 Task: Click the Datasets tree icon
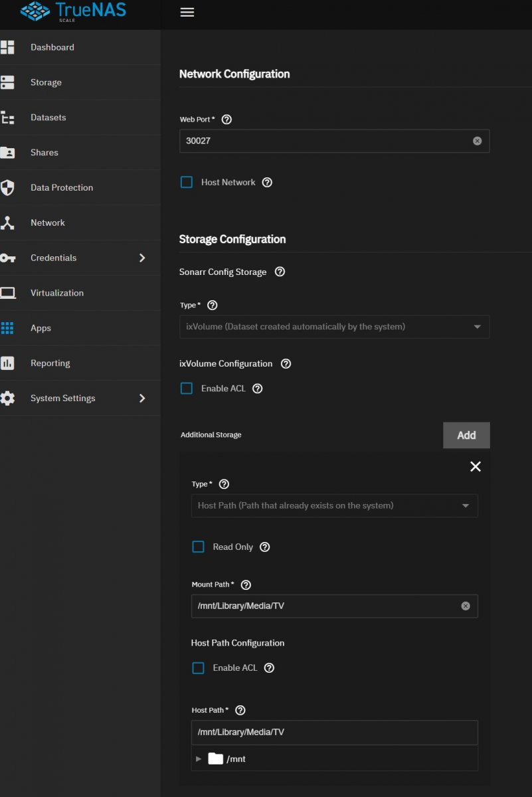7,118
